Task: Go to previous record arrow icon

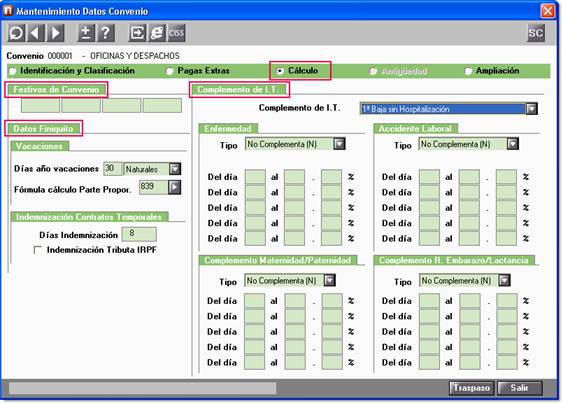Action: 36,33
